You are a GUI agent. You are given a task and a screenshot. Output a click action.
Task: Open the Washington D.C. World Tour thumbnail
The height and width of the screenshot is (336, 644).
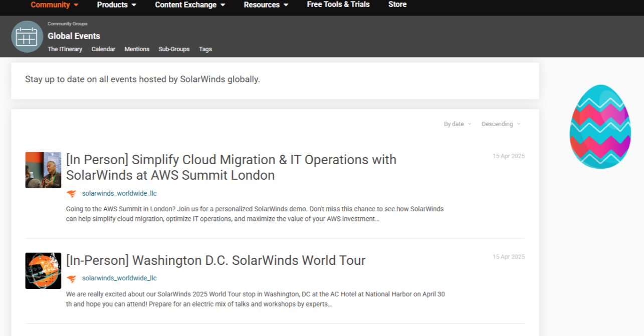[x=43, y=271]
